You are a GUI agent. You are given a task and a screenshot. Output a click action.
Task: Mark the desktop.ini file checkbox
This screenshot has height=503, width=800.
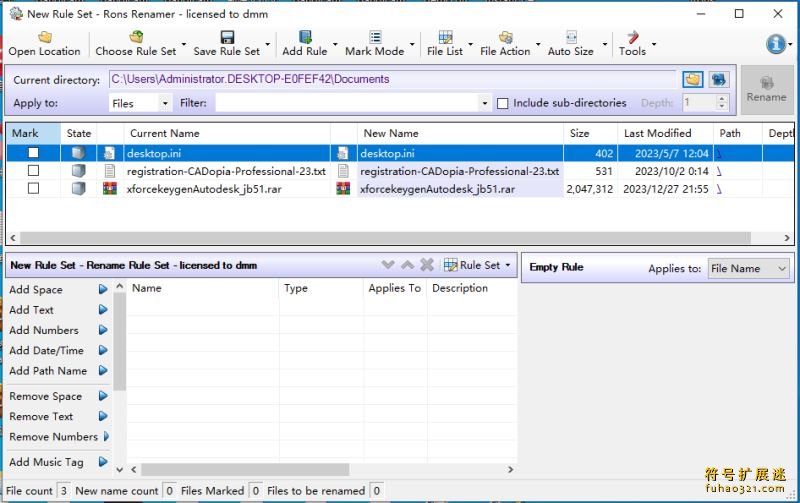coord(33,153)
